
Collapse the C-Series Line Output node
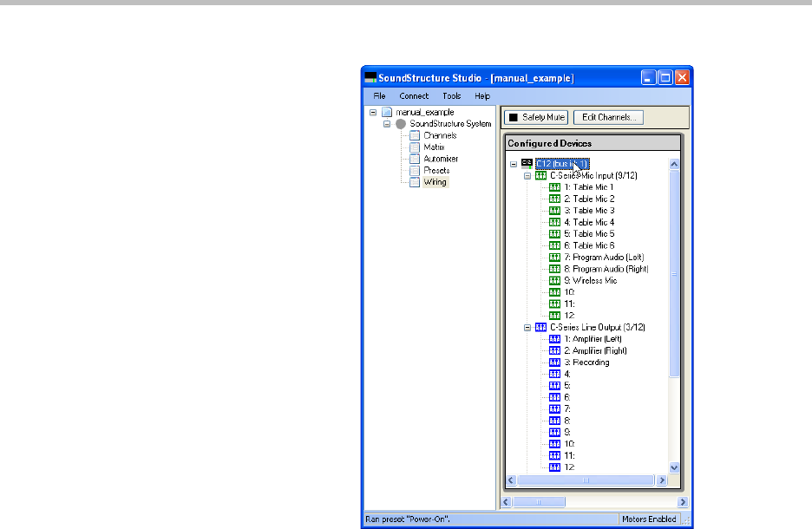click(527, 328)
